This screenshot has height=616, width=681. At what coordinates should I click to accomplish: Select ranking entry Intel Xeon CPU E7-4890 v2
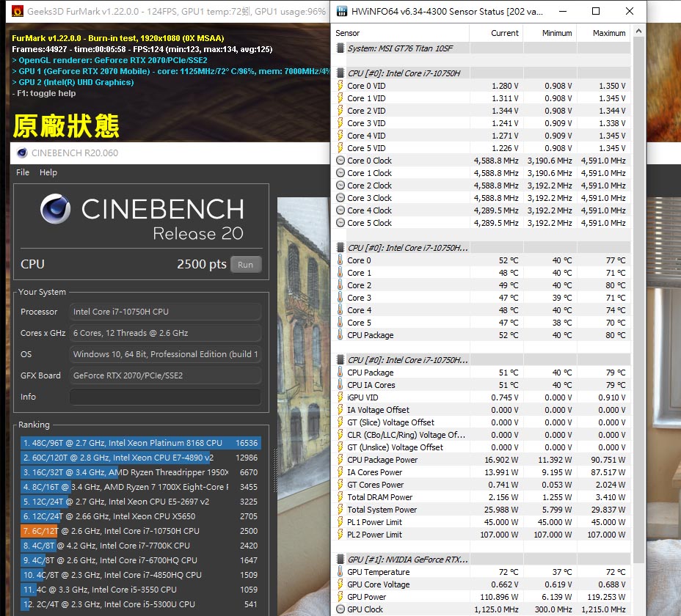pyautogui.click(x=141, y=458)
